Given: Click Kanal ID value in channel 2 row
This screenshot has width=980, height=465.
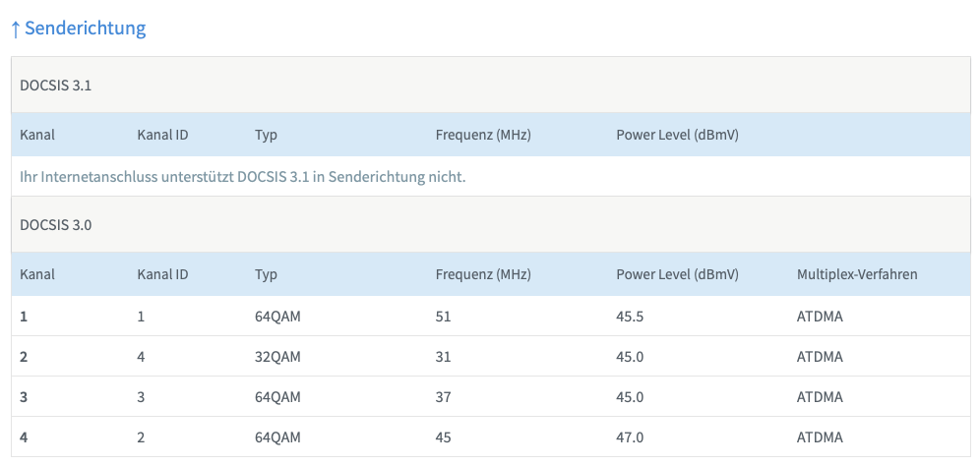Looking at the screenshot, I should coord(142,357).
